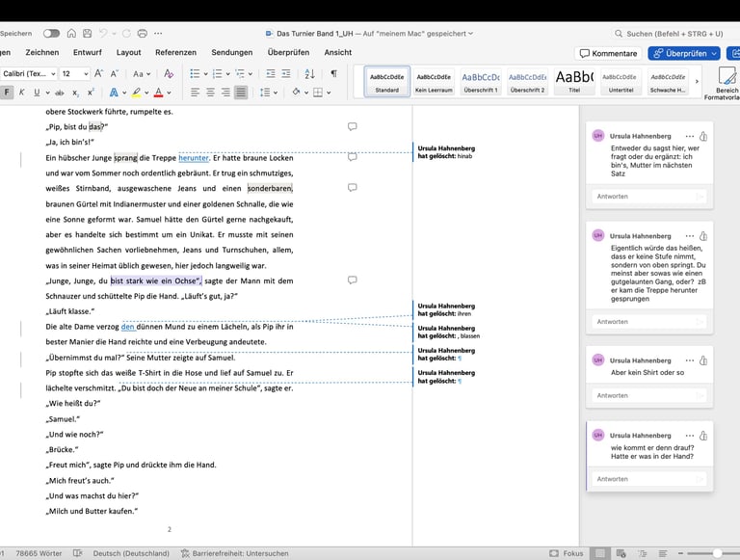
Task: Switch to the Ansicht tab
Action: (x=337, y=53)
